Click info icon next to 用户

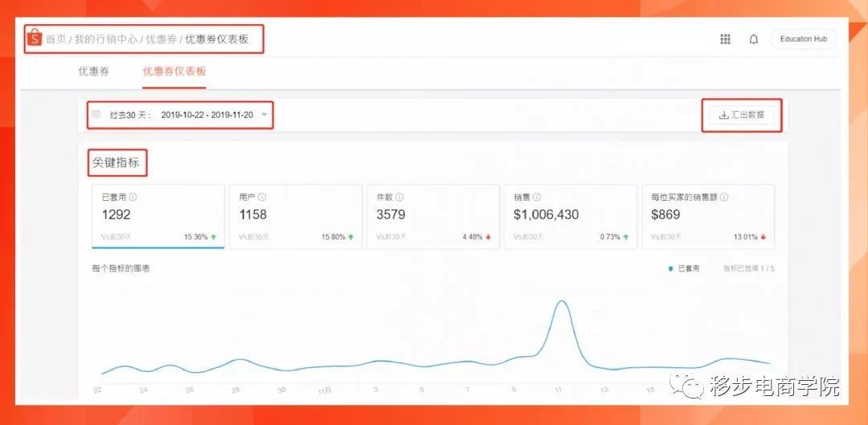(262, 197)
